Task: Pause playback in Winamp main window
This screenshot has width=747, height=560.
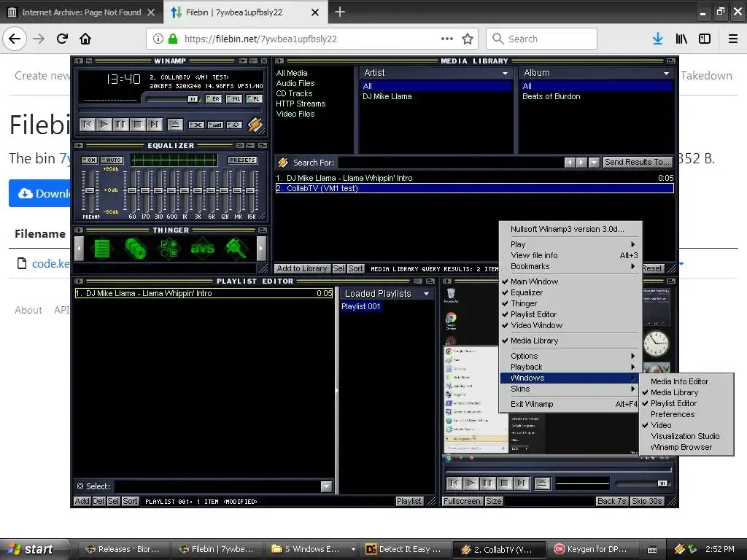Action: pyautogui.click(x=120, y=125)
